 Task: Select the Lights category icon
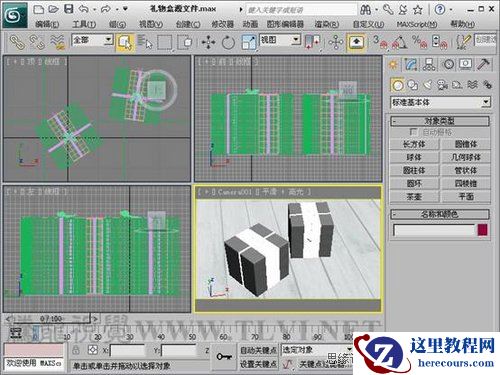[x=428, y=85]
